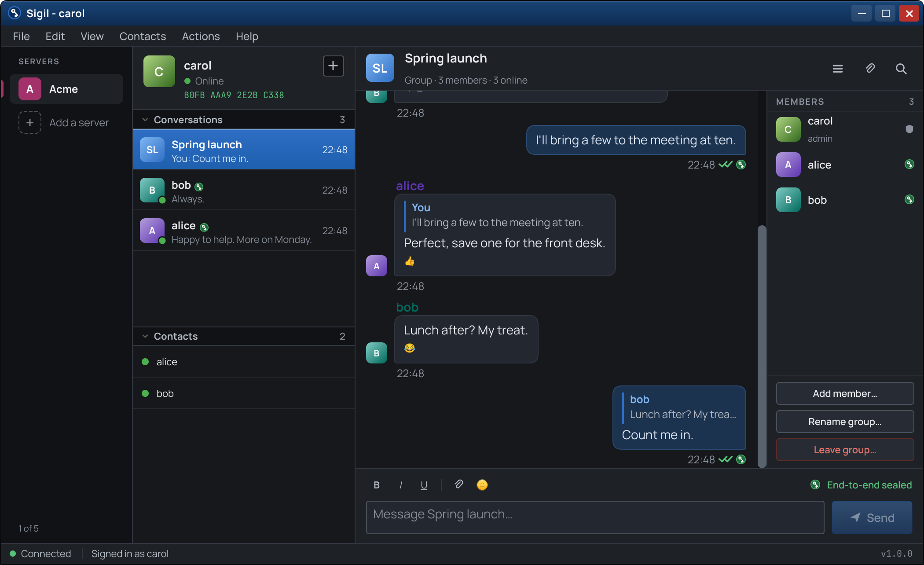
Task: Open alice's conversation 'Happy to help. More on Monday.'
Action: (x=244, y=231)
